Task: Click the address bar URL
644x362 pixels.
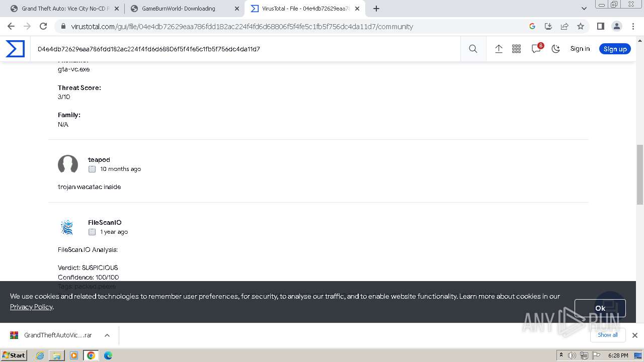Action: pyautogui.click(x=242, y=27)
